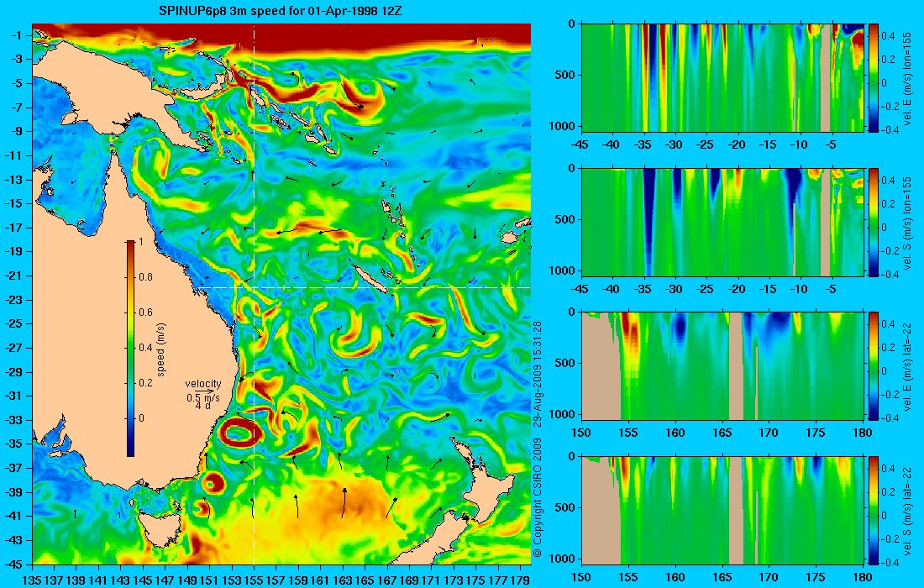Select the vel. E lon=155 cross-section plot
The image size is (924, 588).
[x=722, y=78]
